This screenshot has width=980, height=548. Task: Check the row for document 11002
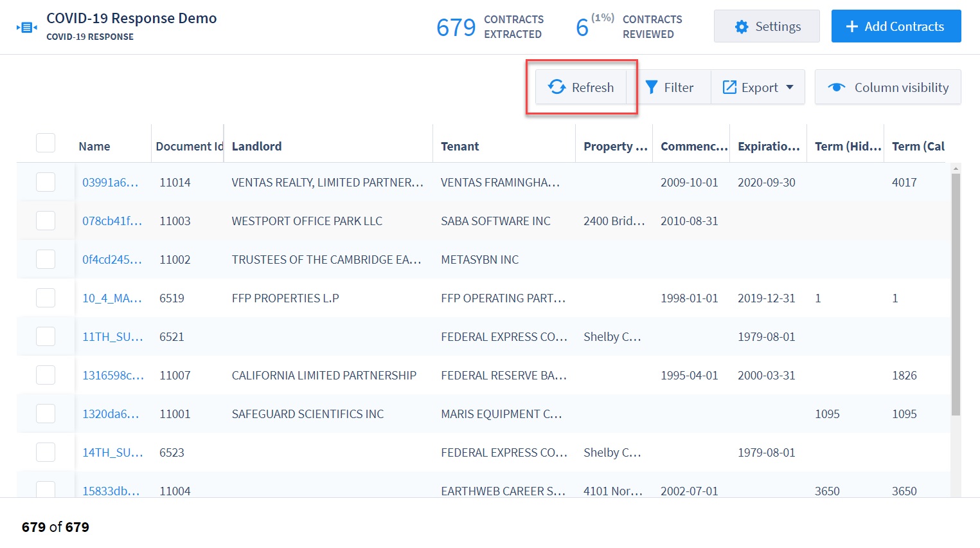[x=46, y=259]
